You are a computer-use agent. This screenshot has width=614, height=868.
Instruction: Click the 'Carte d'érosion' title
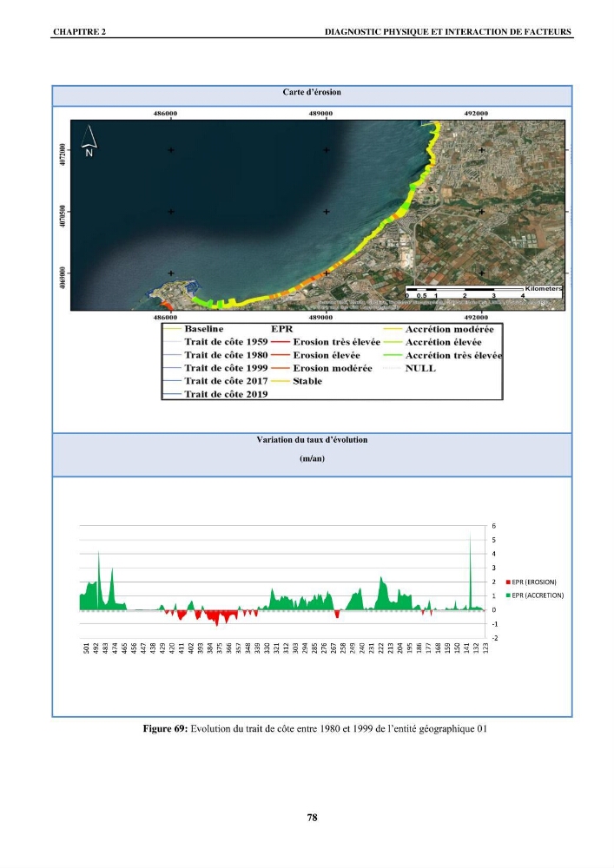(x=312, y=93)
